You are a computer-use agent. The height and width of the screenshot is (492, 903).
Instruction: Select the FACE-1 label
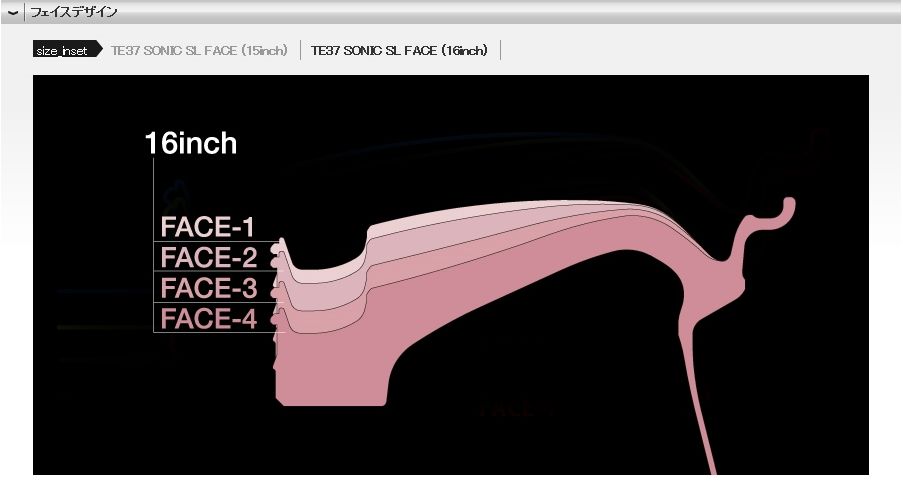208,226
